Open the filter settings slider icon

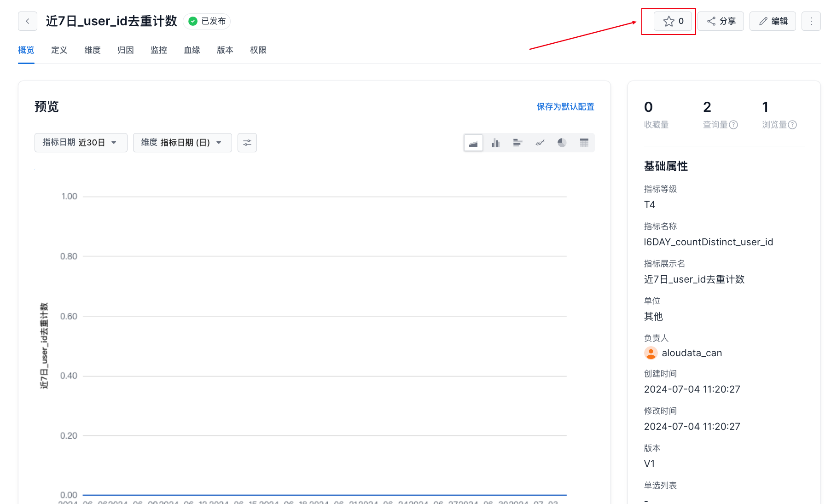(x=247, y=143)
